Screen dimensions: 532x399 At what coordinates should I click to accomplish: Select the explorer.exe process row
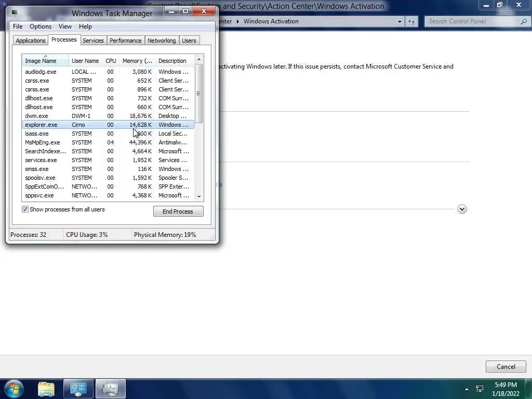(108, 125)
